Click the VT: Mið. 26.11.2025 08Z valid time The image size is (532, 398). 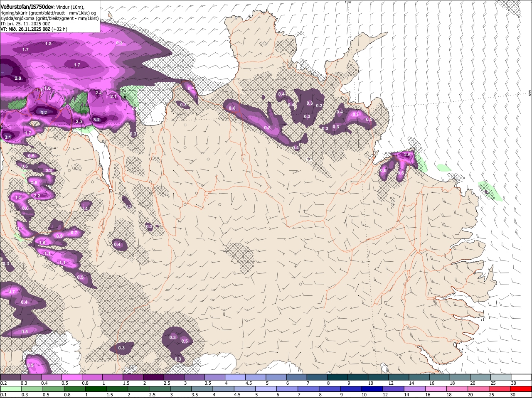tap(26, 29)
